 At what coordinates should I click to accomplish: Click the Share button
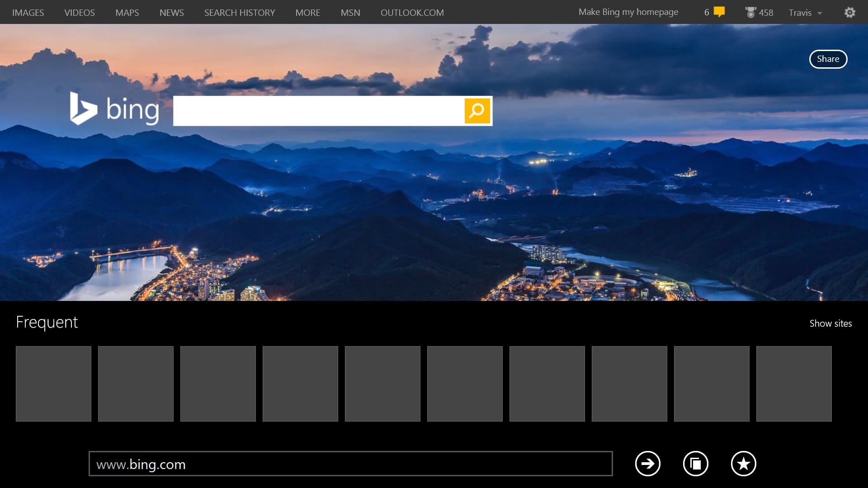coord(828,59)
